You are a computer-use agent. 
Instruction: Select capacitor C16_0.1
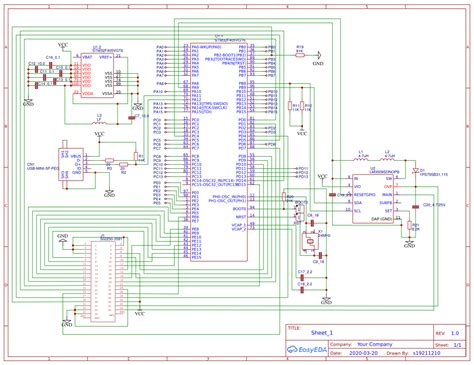(x=50, y=64)
